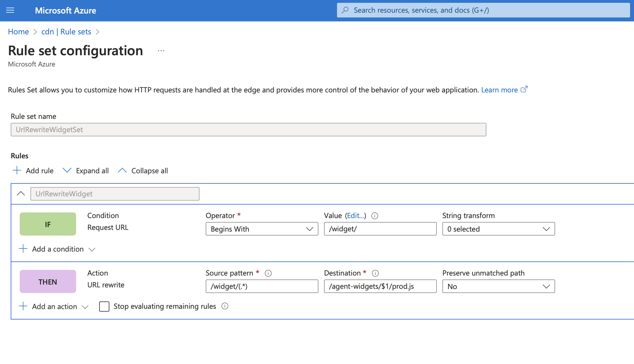Open the cdn | Rule sets breadcrumb
634x364 pixels.
[66, 32]
